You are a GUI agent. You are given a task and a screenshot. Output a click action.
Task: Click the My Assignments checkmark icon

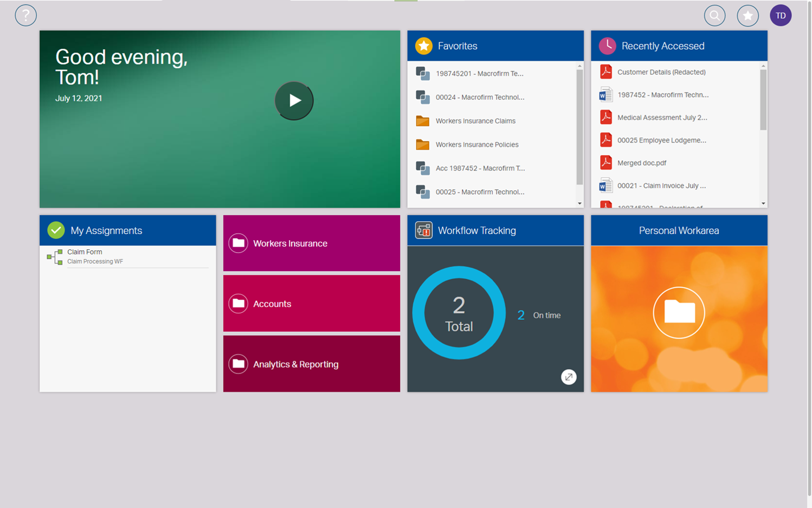point(56,230)
